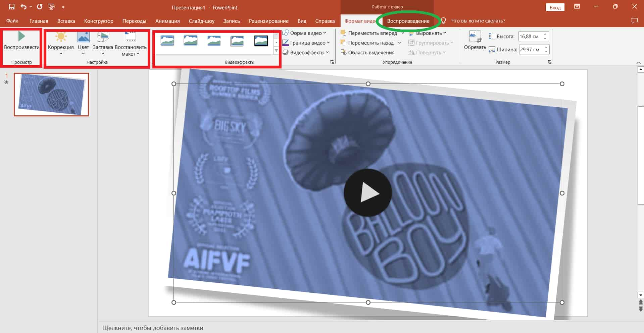
Task: Click the Ширина width input field
Action: pyautogui.click(x=530, y=49)
